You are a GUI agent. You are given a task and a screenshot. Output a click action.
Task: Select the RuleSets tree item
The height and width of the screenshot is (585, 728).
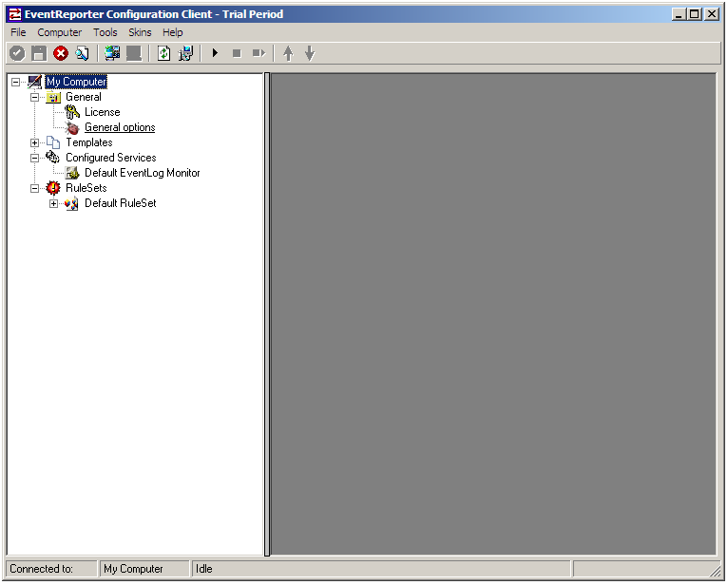coord(86,188)
